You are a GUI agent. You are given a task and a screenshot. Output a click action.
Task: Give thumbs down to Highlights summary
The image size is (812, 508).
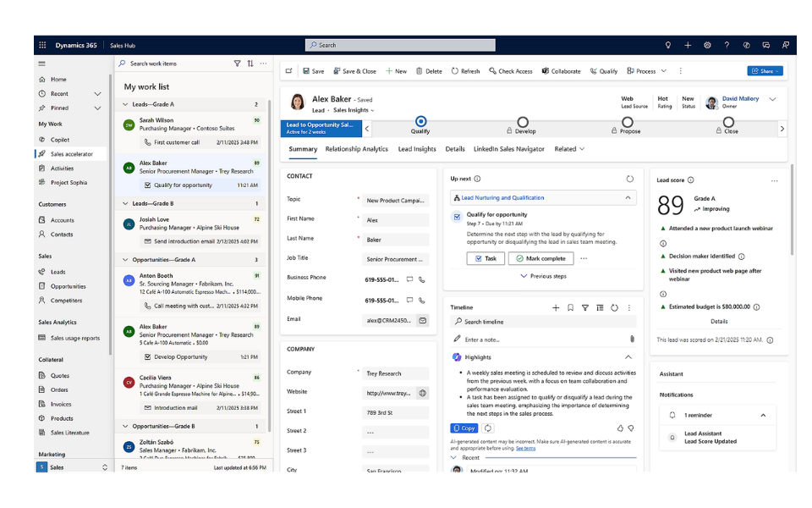pyautogui.click(x=631, y=428)
